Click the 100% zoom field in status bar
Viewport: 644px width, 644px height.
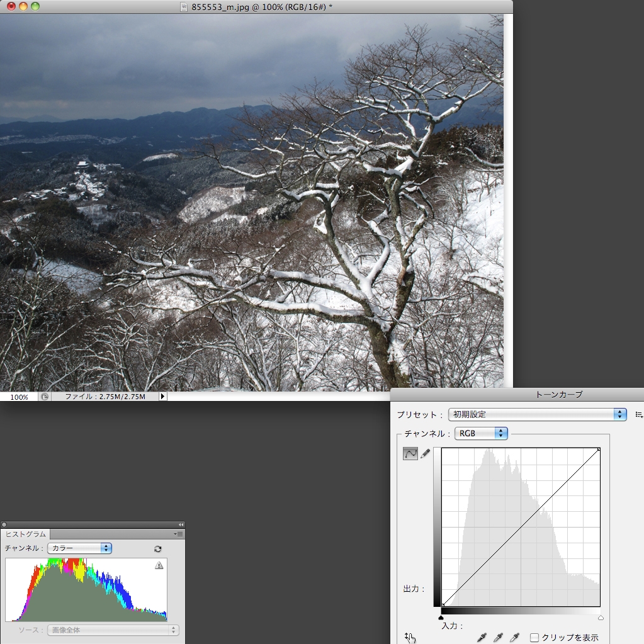[x=19, y=397]
